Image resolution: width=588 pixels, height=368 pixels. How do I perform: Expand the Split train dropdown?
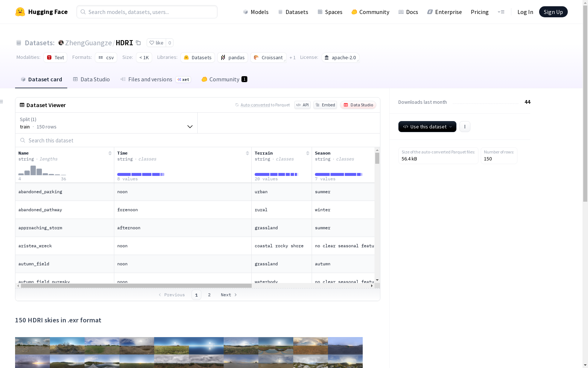coord(106,123)
